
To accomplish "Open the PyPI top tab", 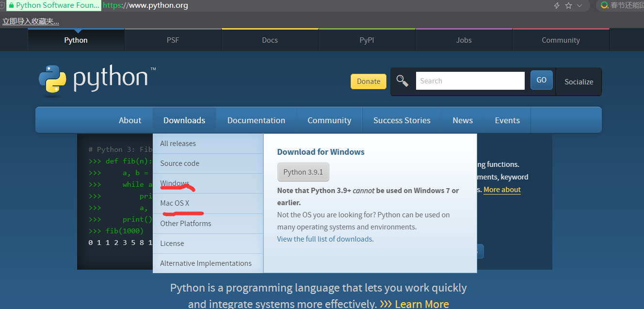I will pyautogui.click(x=367, y=40).
